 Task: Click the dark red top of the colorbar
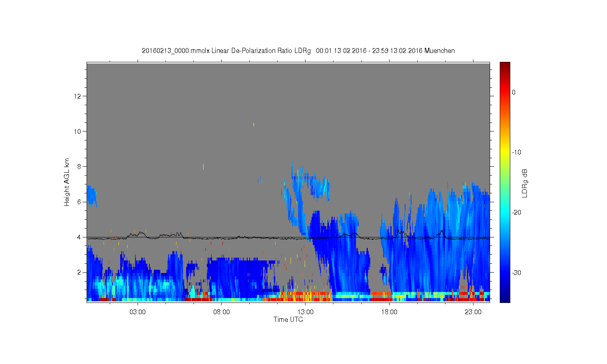[505, 65]
